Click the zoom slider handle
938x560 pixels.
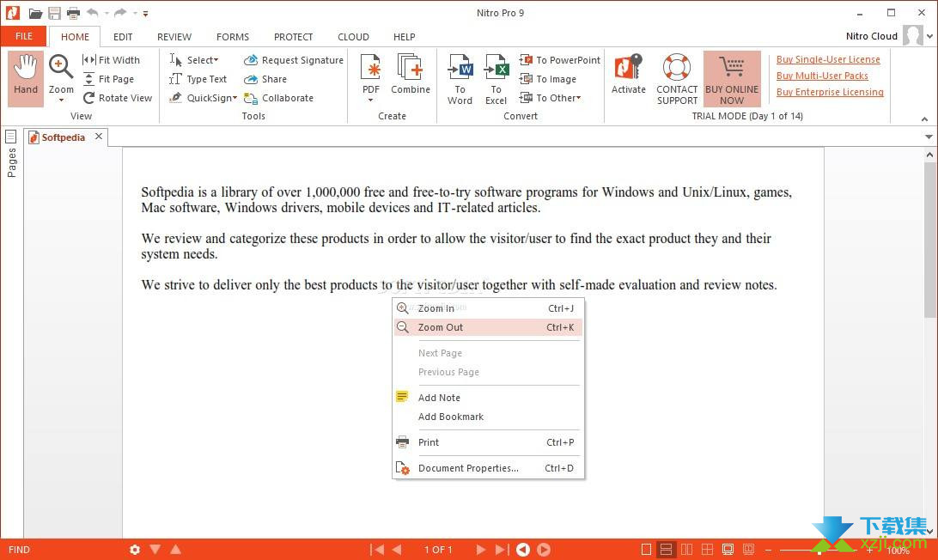click(819, 551)
